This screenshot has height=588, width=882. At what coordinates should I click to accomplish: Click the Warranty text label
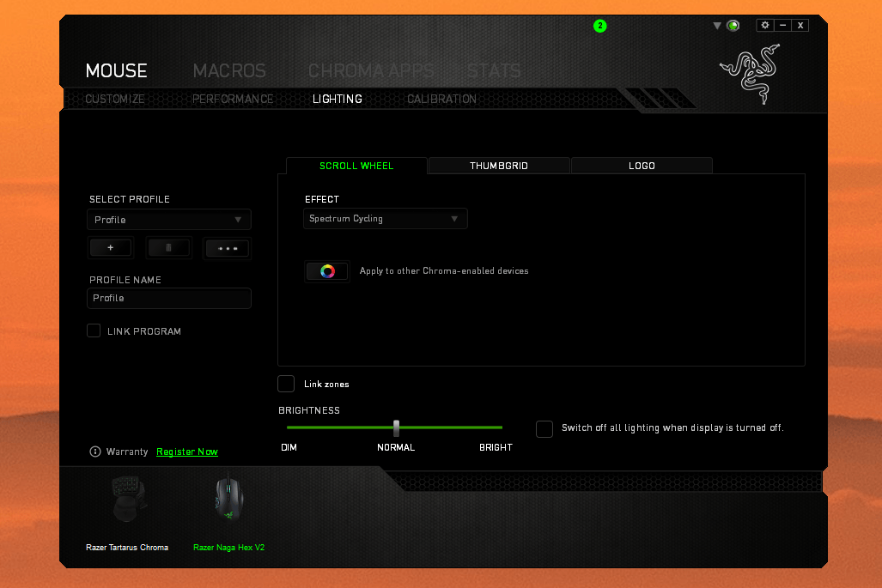tap(127, 452)
